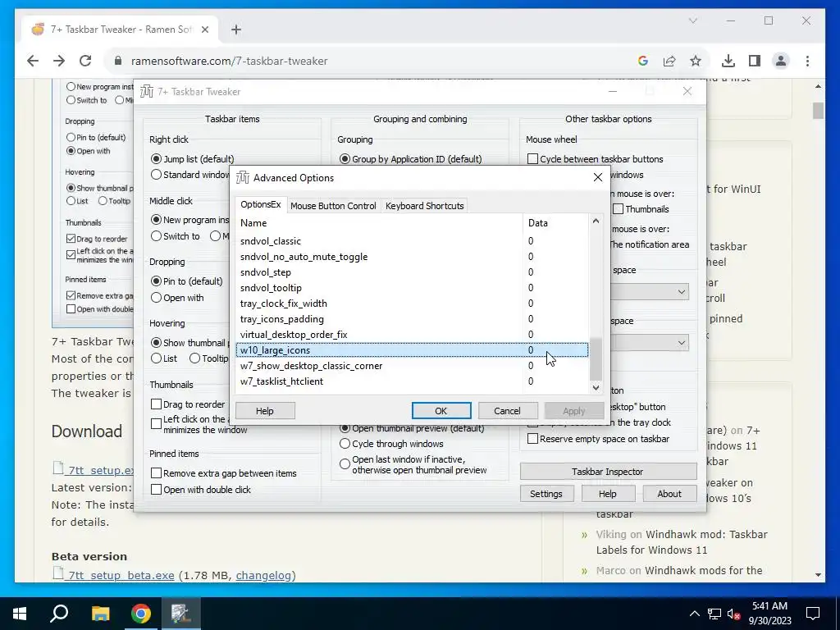Share this page via the share icon
Screen dimensions: 840x630
669,61
